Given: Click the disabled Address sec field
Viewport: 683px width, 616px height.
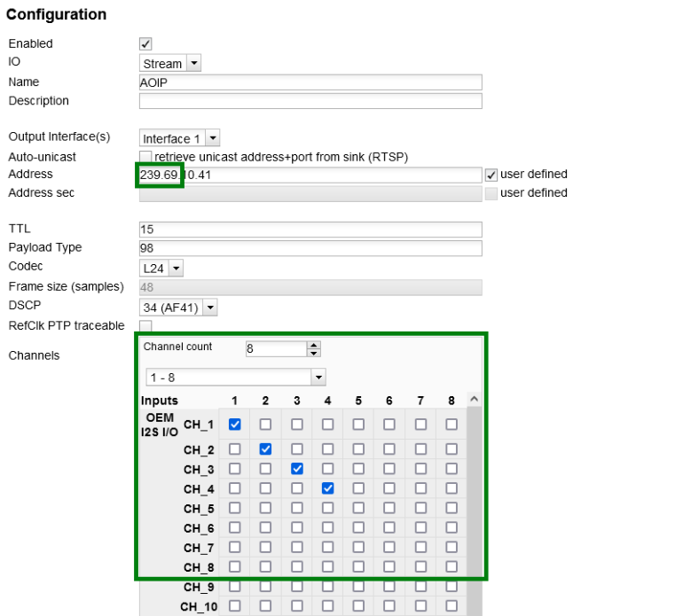Looking at the screenshot, I should point(310,194).
